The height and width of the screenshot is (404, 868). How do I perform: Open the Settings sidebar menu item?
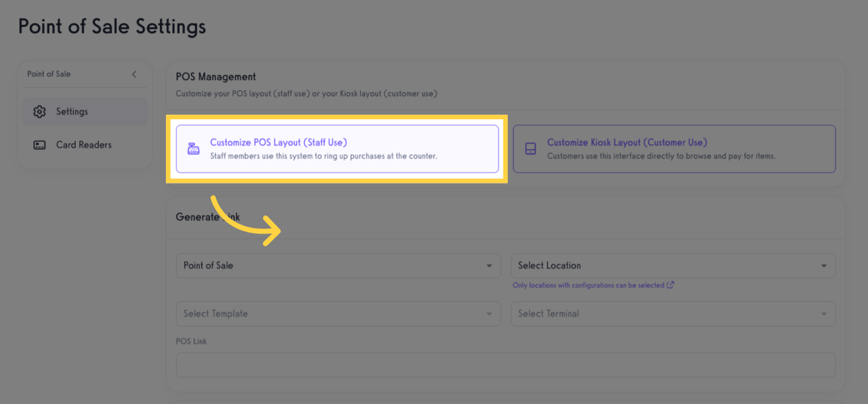pyautogui.click(x=72, y=112)
